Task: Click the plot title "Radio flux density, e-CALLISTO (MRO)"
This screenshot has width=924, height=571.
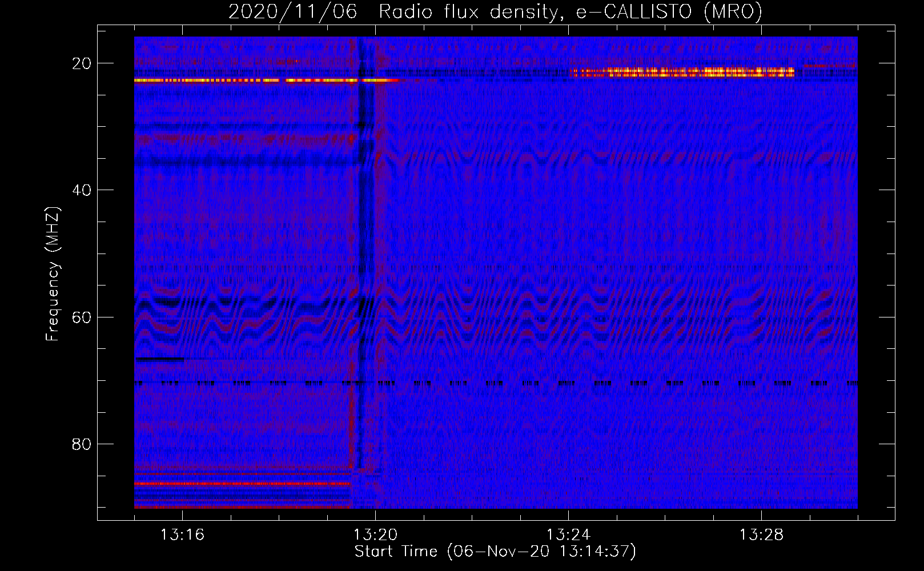Action: pos(571,12)
